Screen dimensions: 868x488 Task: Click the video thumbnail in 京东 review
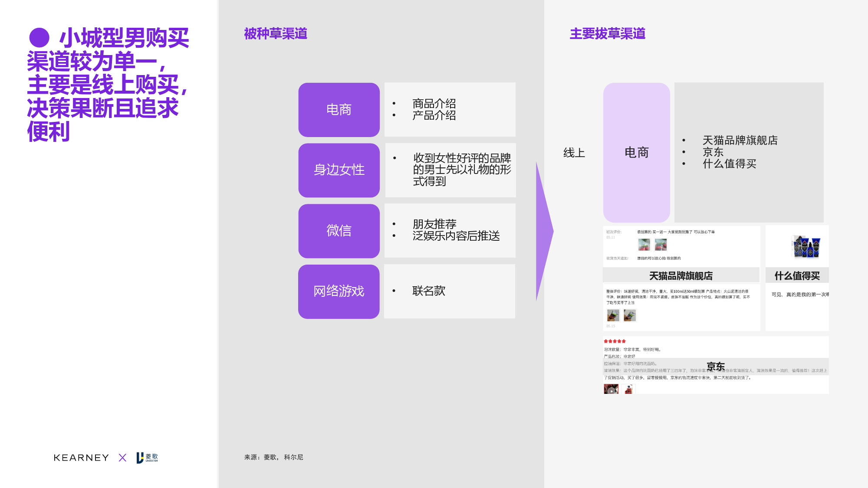coord(611,389)
